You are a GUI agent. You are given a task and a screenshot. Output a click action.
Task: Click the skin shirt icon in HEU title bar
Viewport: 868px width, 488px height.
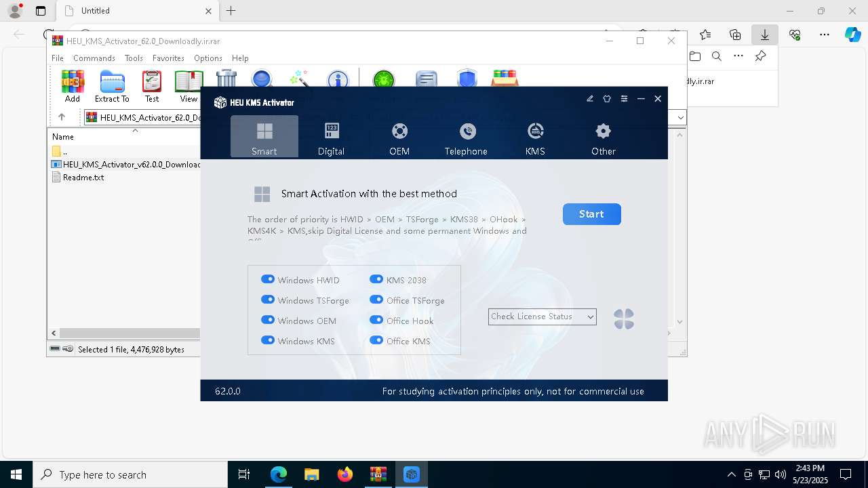[607, 99]
